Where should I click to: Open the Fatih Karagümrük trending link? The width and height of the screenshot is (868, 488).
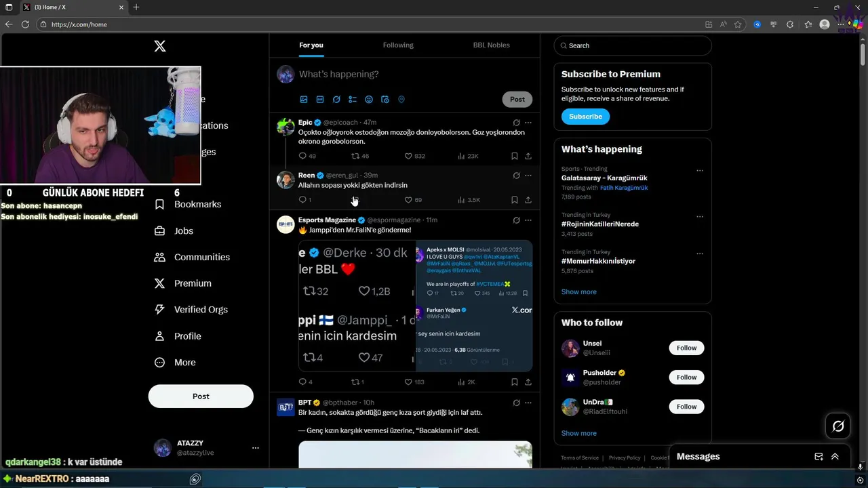coord(624,188)
